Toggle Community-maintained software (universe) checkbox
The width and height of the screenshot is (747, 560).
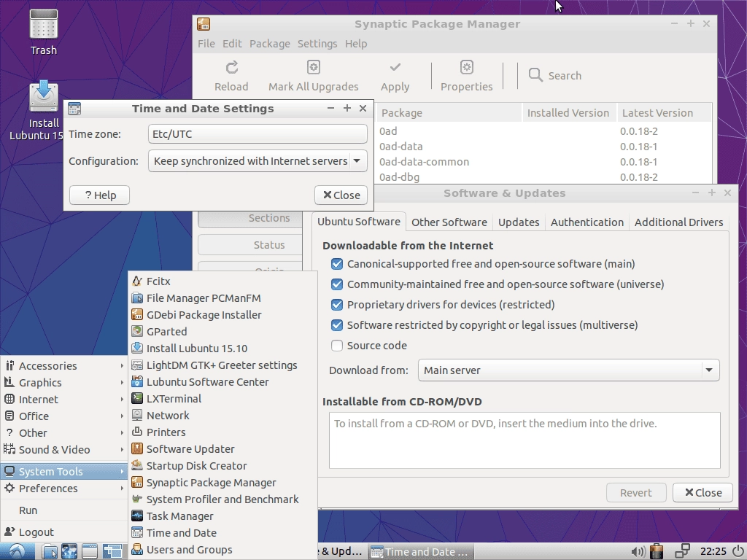coord(337,284)
